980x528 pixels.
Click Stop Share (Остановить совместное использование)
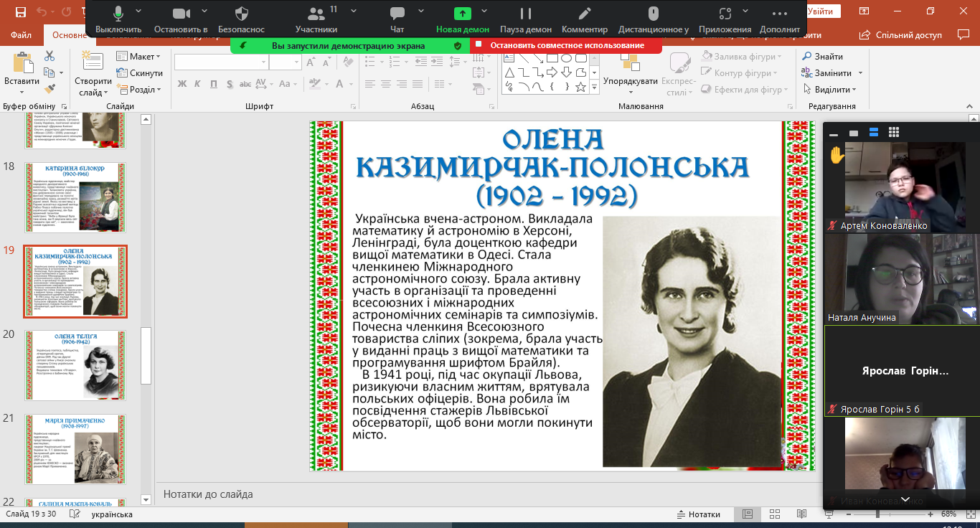[x=566, y=45]
